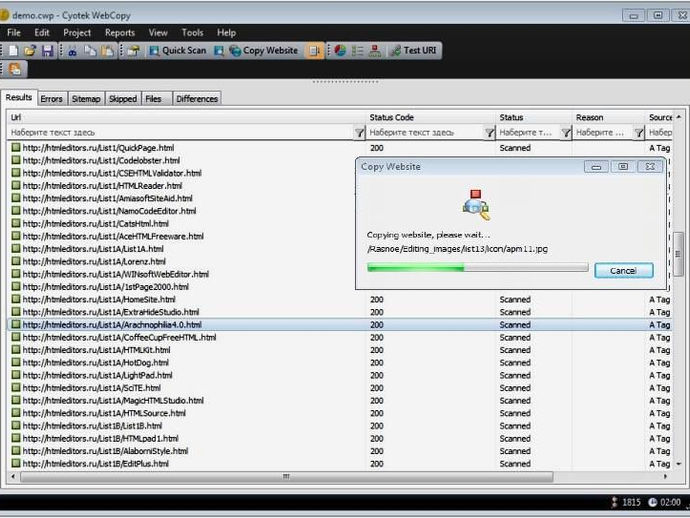Screen dimensions: 690x518
Task: Switch to the Results tab
Action: (18, 97)
